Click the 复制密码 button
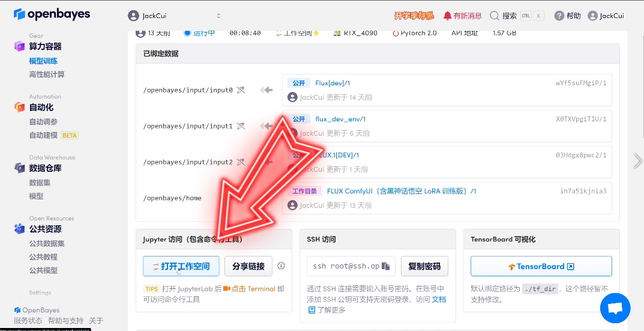The image size is (644, 331). [424, 266]
